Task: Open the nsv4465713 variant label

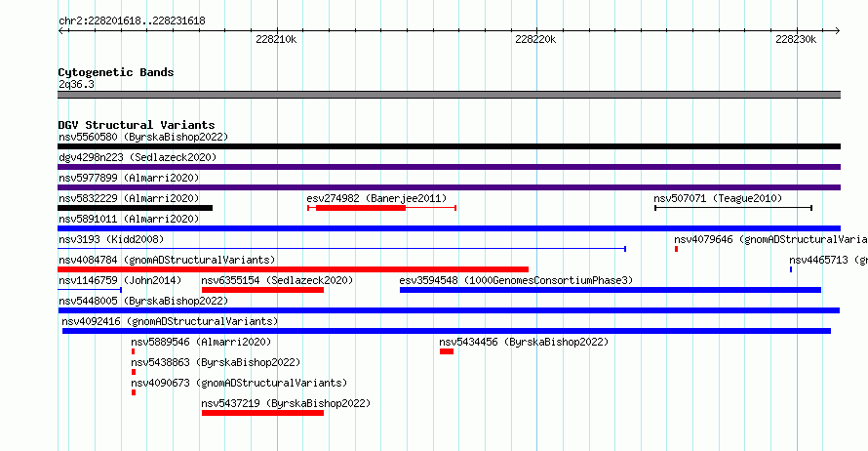Action: point(828,260)
